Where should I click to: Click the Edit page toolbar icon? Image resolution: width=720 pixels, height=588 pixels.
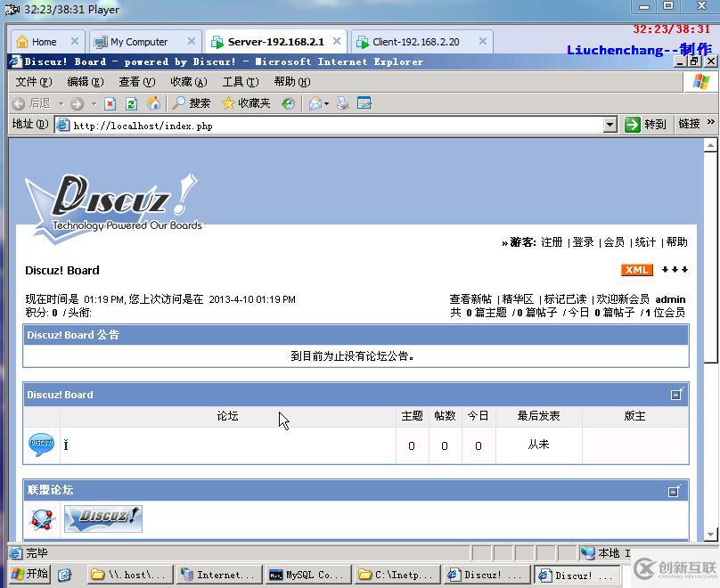(364, 103)
